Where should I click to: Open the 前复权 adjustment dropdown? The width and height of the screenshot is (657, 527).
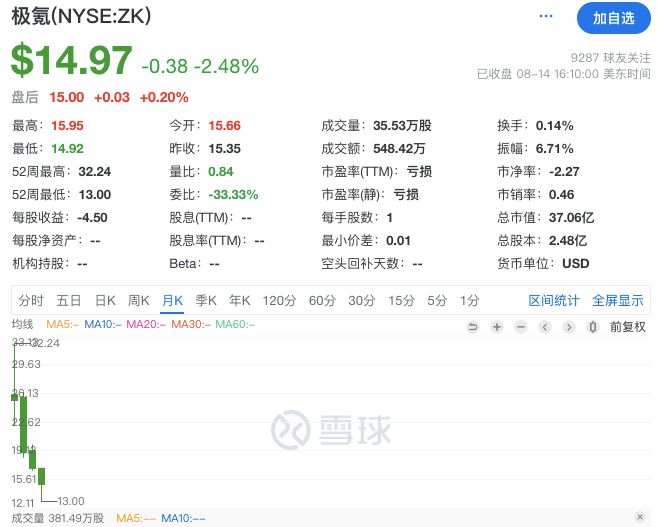pyautogui.click(x=628, y=327)
